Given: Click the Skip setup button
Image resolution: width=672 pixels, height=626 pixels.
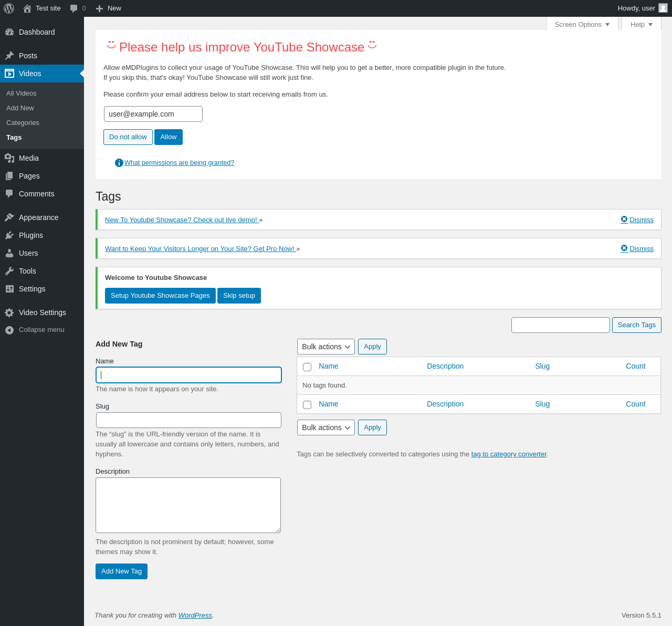Looking at the screenshot, I should tap(239, 296).
